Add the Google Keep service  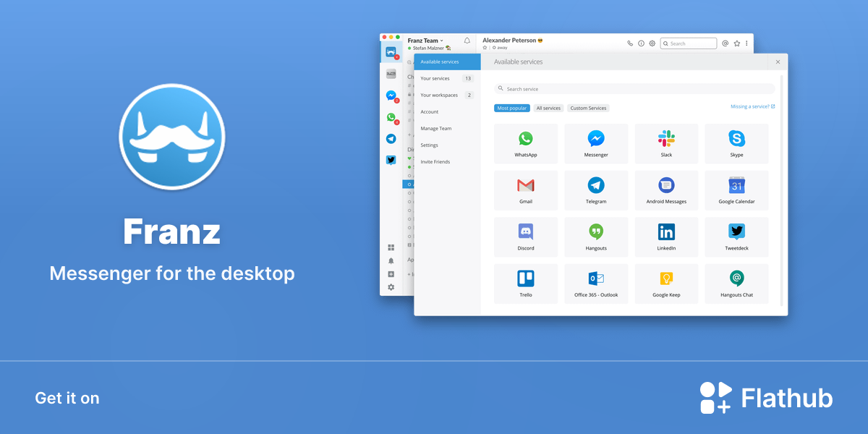[666, 284]
